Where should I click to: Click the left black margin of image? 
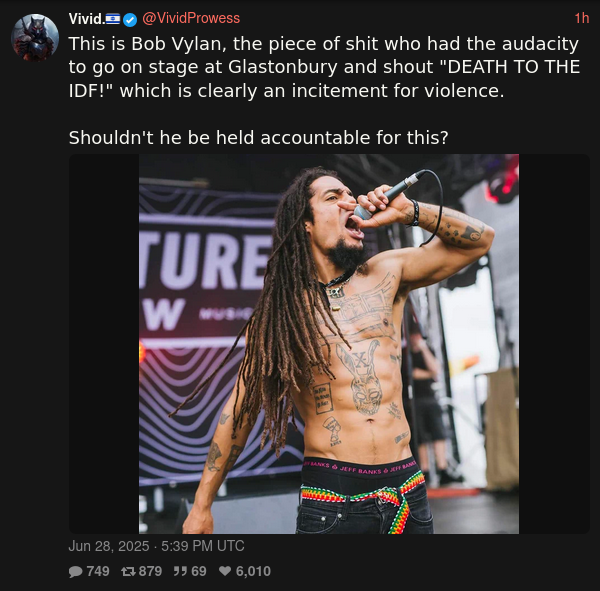point(104,344)
